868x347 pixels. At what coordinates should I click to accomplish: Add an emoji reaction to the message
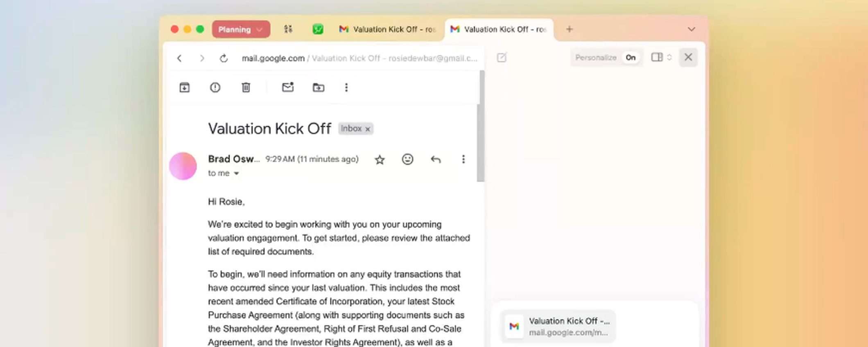click(x=407, y=159)
